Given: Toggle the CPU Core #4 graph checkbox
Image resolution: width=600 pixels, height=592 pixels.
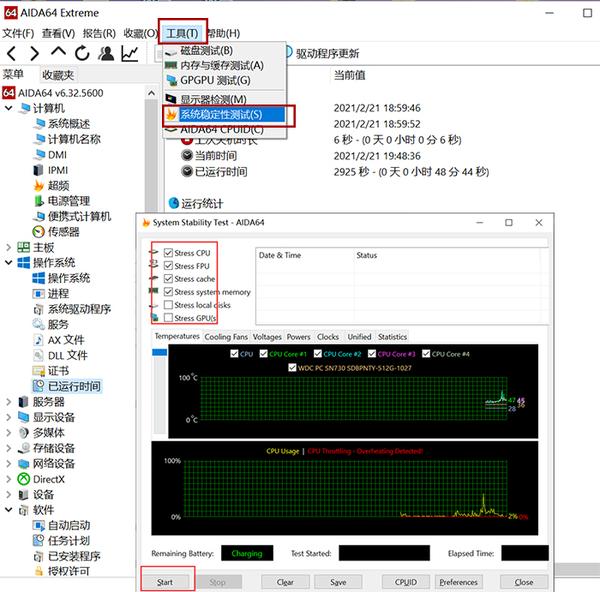Looking at the screenshot, I should click(426, 354).
